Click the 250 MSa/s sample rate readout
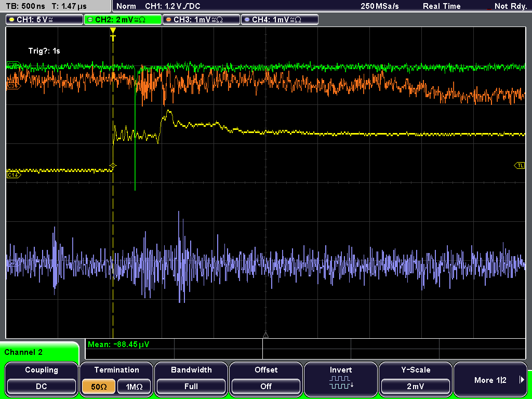Viewport: 532px width, 399px height. pos(380,6)
